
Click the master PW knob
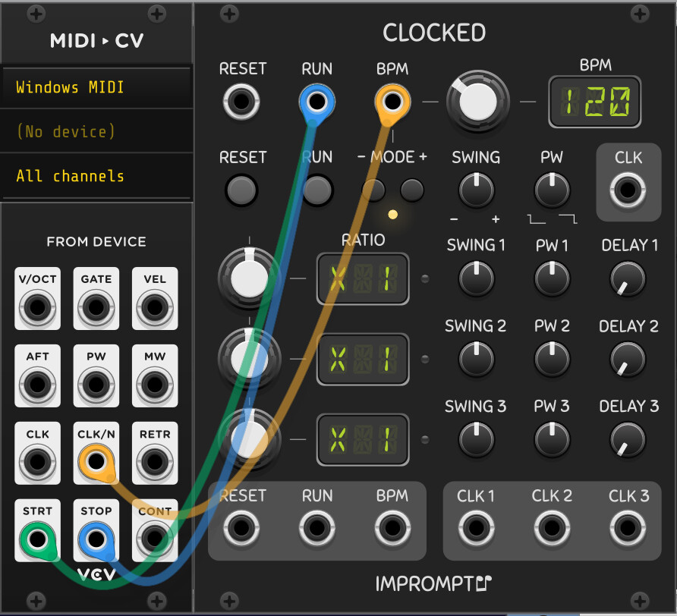coord(552,190)
